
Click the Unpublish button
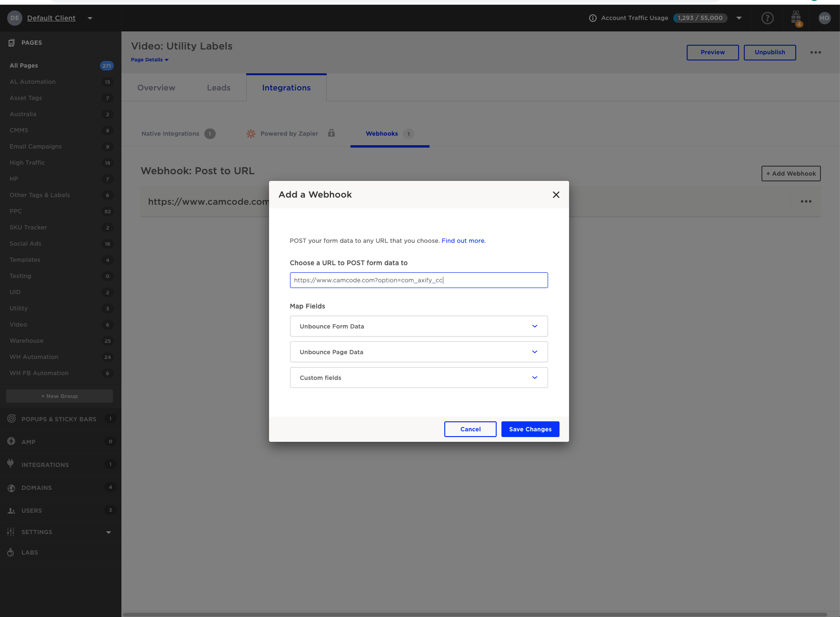[x=770, y=52]
